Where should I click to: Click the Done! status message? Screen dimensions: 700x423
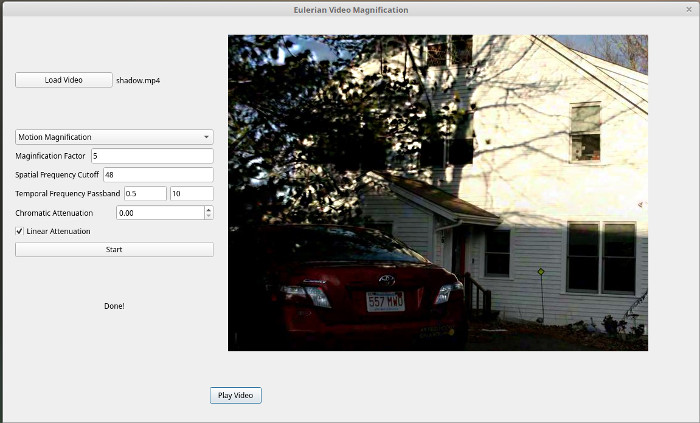tap(114, 305)
